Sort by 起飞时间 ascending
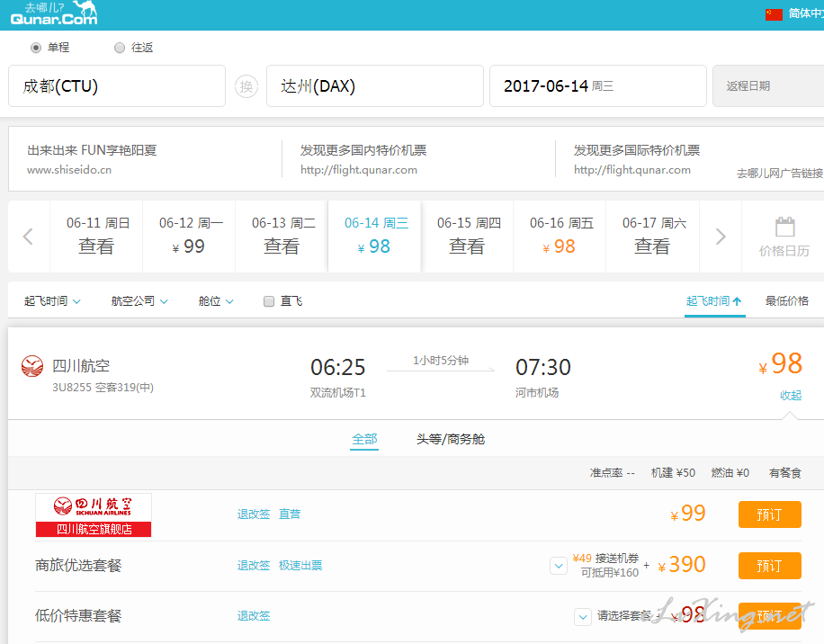Viewport: 824px width, 644px height. coord(714,301)
